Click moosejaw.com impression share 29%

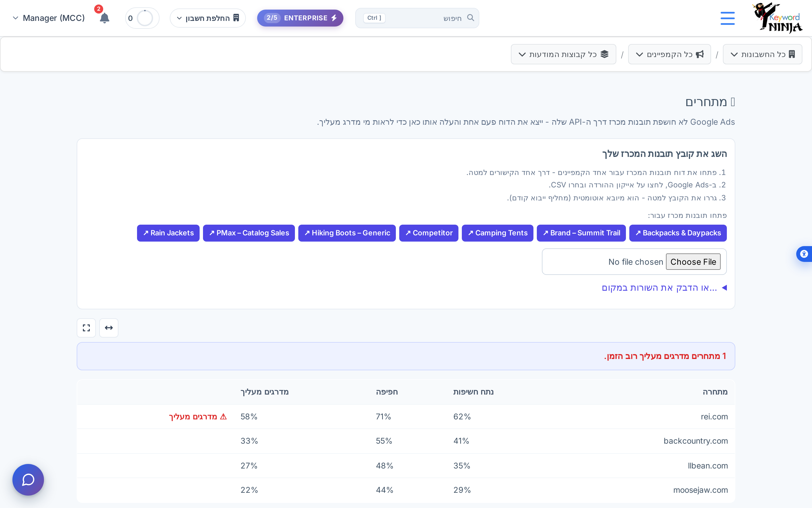[462, 490]
